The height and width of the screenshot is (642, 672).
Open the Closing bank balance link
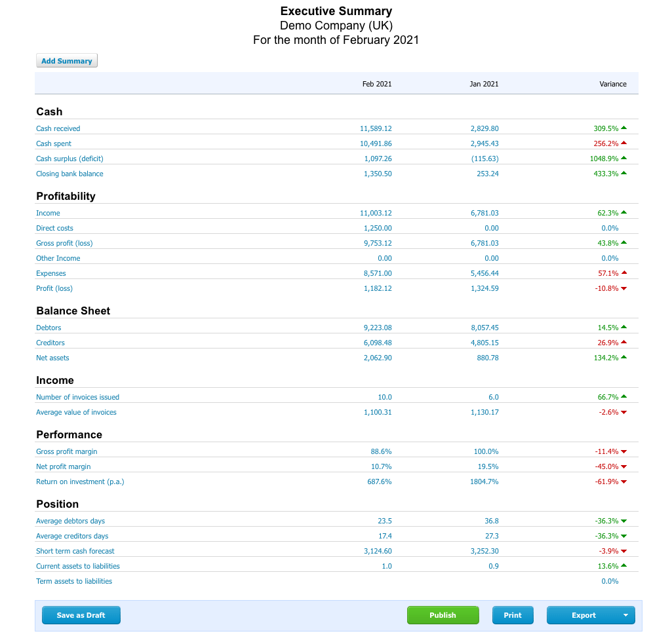click(x=69, y=174)
